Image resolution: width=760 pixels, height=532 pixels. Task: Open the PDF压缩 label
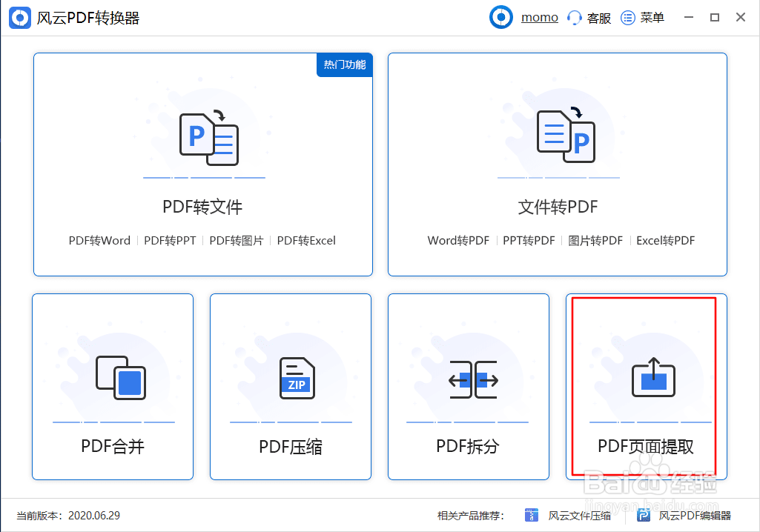[291, 446]
